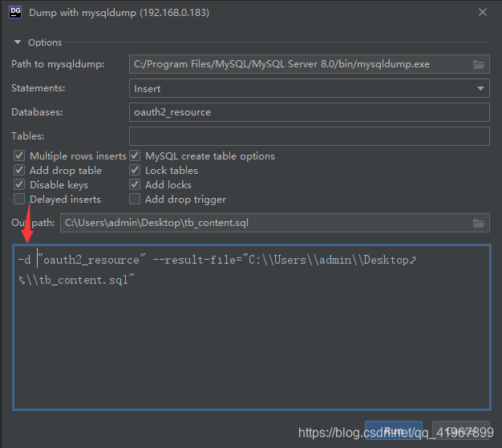
Task: Open the Statements dropdown arrow
Action: pos(480,88)
